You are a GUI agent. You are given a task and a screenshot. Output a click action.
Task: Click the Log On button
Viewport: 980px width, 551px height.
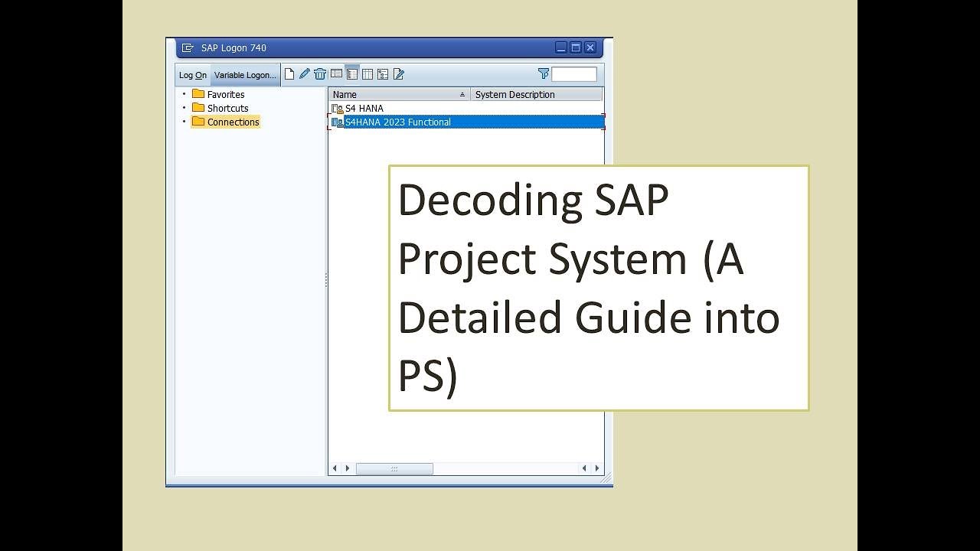[x=193, y=75]
